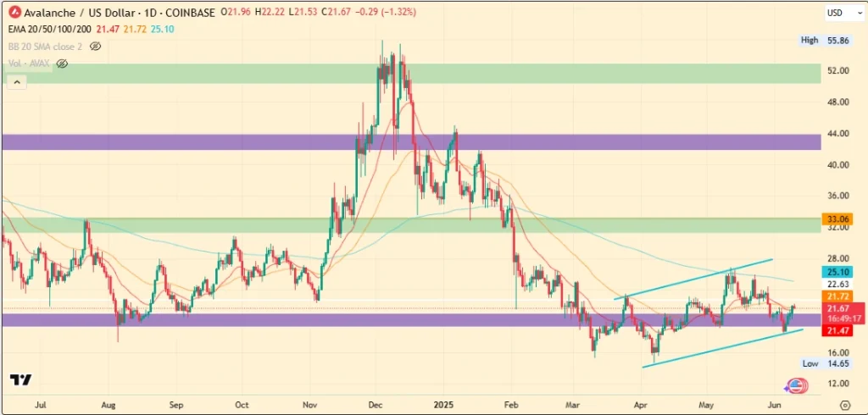868x415 pixels.
Task: Click the 40.00 price axis label
Action: [x=838, y=164]
